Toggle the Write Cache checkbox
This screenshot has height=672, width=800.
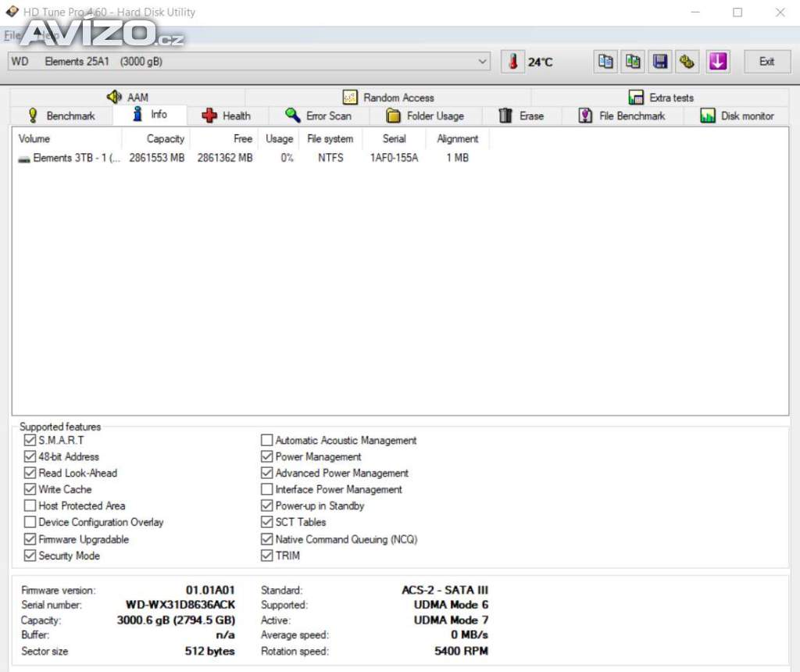click(30, 489)
